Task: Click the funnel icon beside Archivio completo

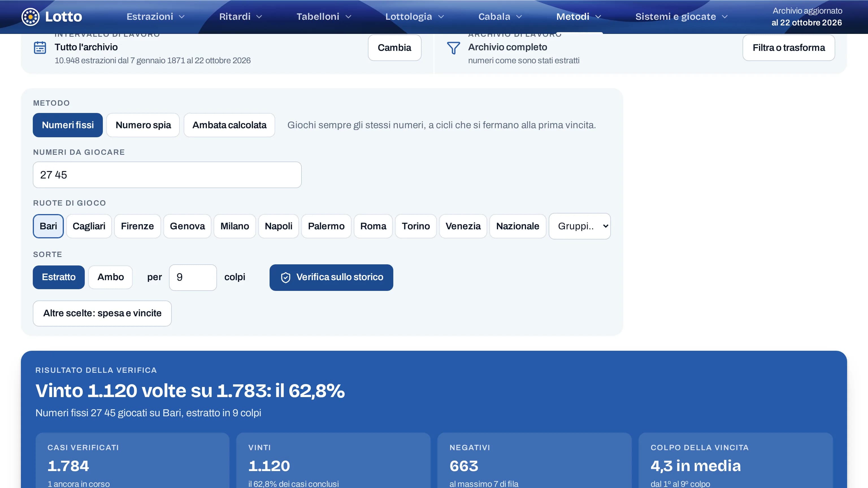Action: 453,48
